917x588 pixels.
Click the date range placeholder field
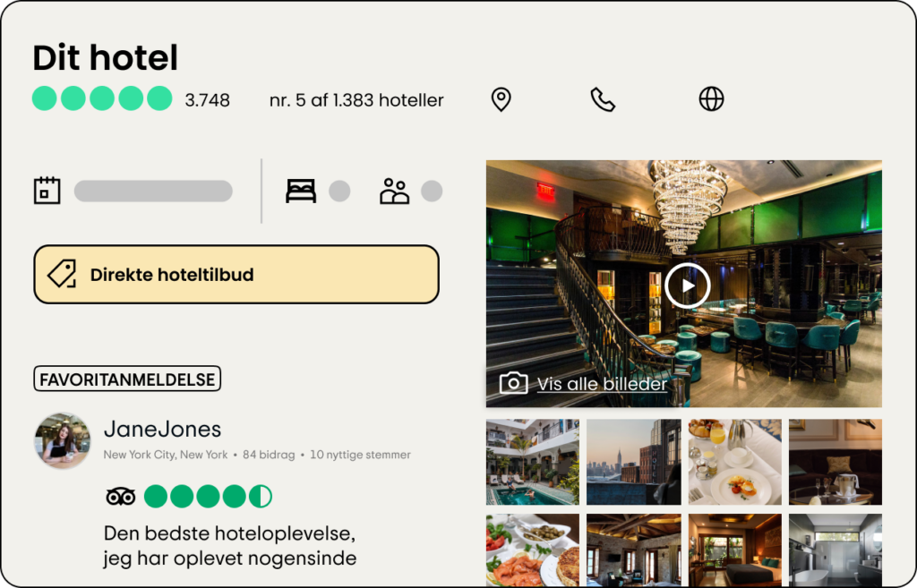coord(153,192)
